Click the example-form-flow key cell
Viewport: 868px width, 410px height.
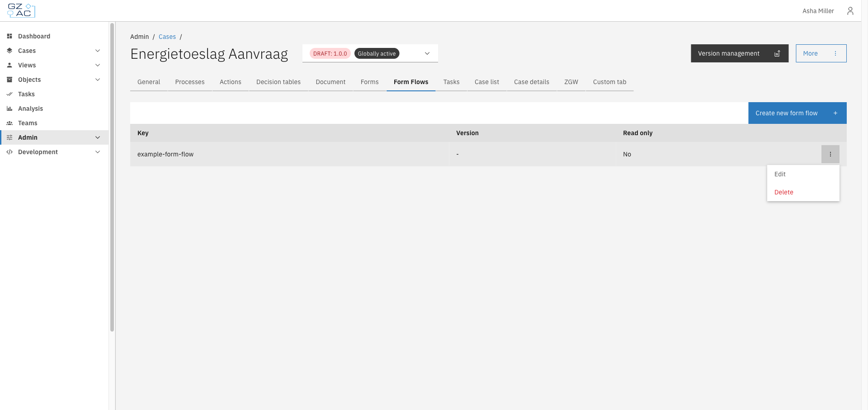pos(290,154)
